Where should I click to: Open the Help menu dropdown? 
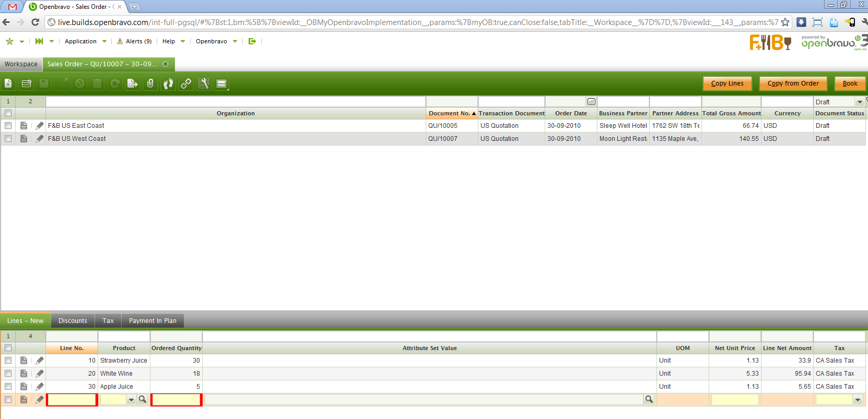click(x=173, y=41)
